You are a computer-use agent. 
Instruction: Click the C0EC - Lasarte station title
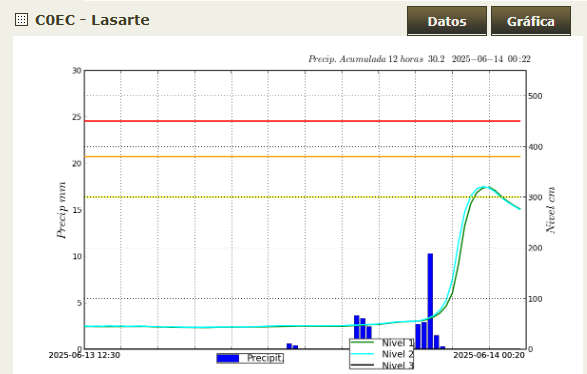pyautogui.click(x=92, y=20)
